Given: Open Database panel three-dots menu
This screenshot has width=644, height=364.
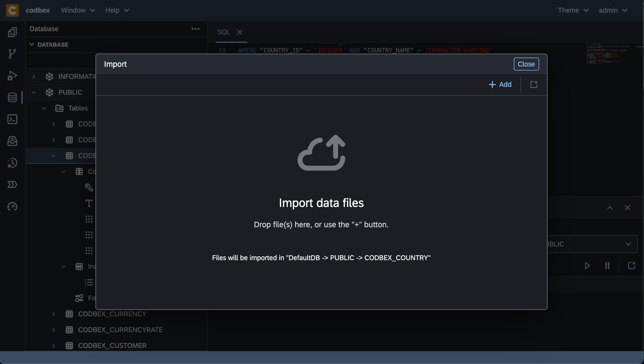Looking at the screenshot, I should 195,29.
